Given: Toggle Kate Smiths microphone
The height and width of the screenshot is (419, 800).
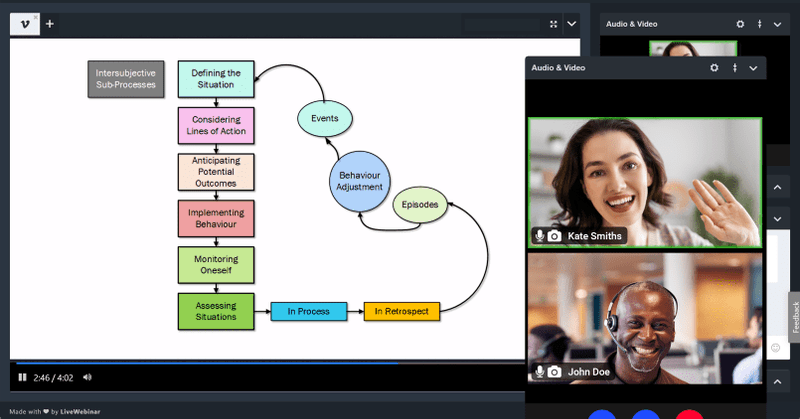Looking at the screenshot, I should [539, 235].
